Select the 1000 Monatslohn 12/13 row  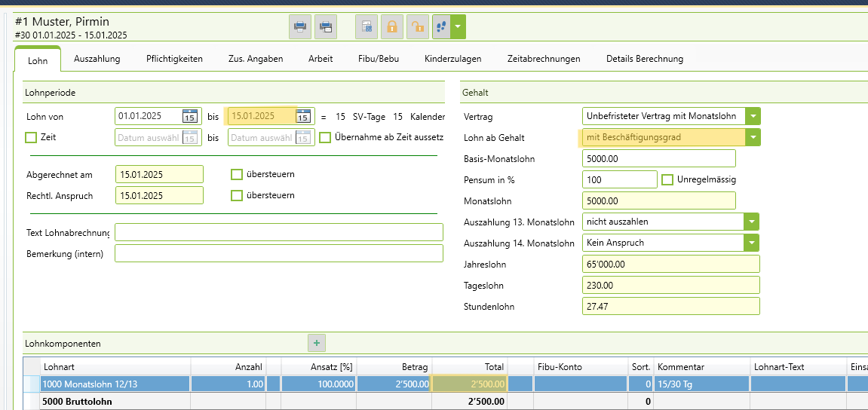(113, 384)
